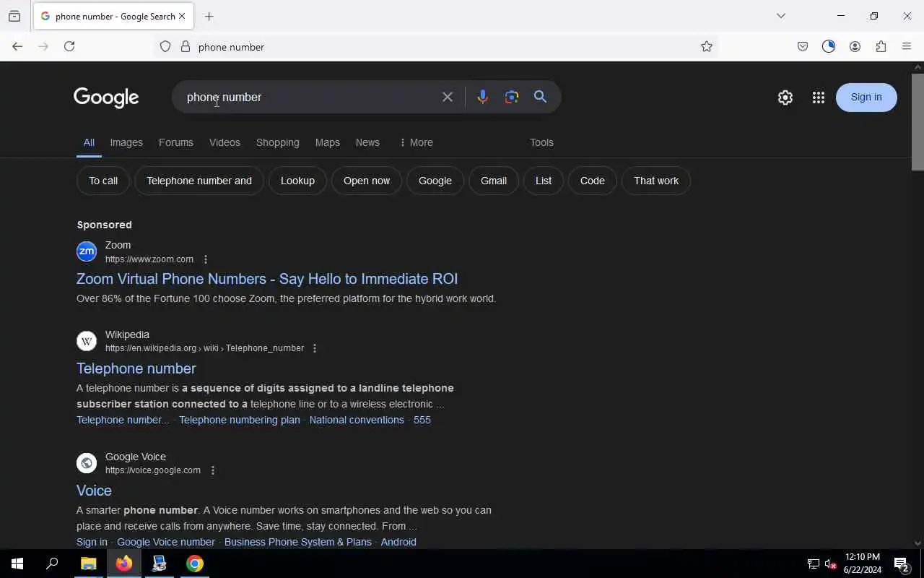The image size is (924, 578).
Task: Open Zoom Virtual Phone Numbers ad link
Action: 267,279
